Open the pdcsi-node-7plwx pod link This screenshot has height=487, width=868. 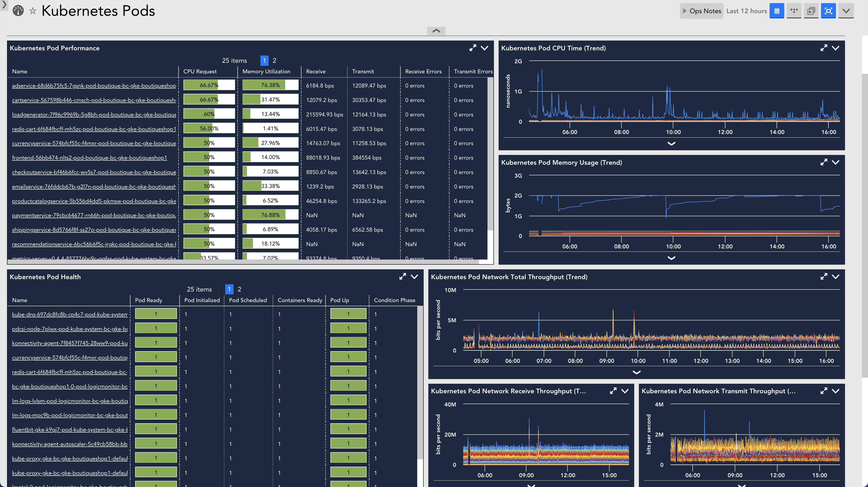pyautogui.click(x=70, y=329)
